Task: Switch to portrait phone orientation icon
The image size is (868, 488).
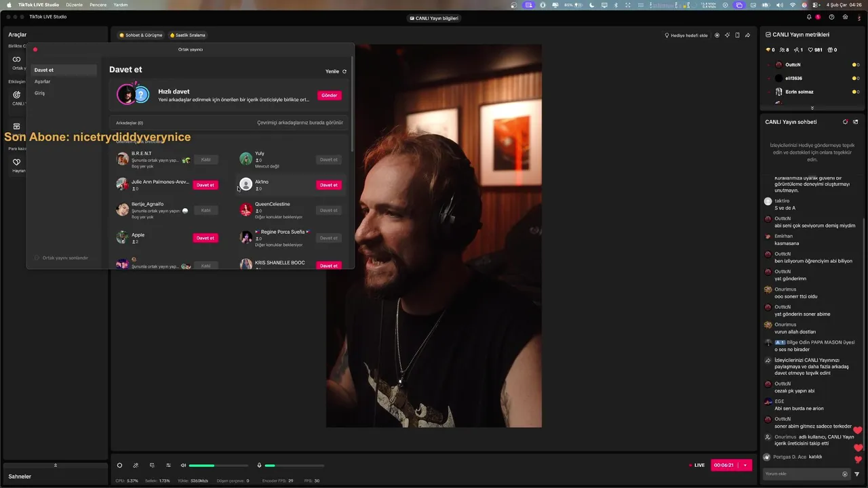Action: [737, 35]
